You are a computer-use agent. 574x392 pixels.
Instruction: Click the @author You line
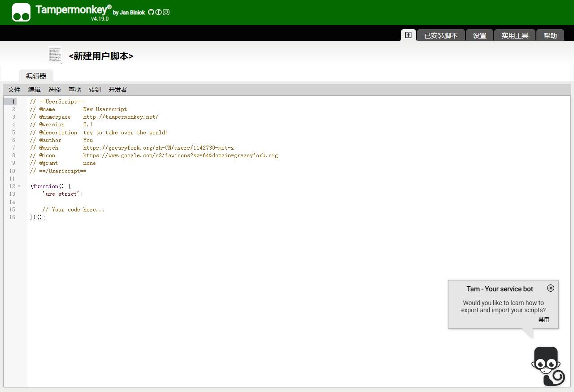click(61, 140)
